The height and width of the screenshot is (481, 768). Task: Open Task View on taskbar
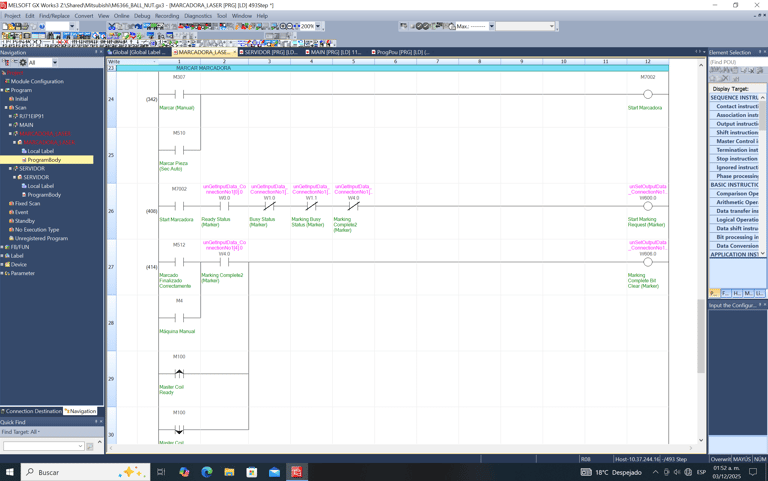161,472
